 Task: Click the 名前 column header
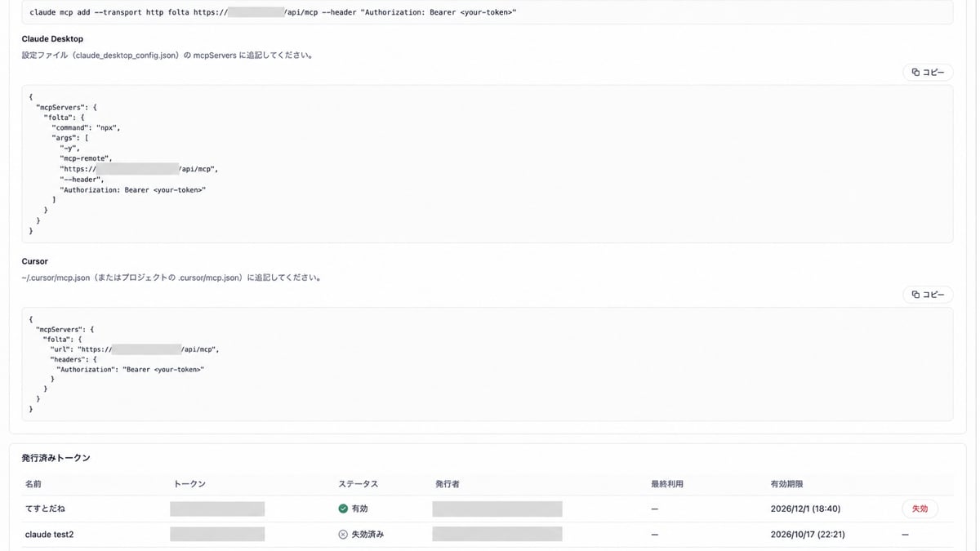pos(33,484)
